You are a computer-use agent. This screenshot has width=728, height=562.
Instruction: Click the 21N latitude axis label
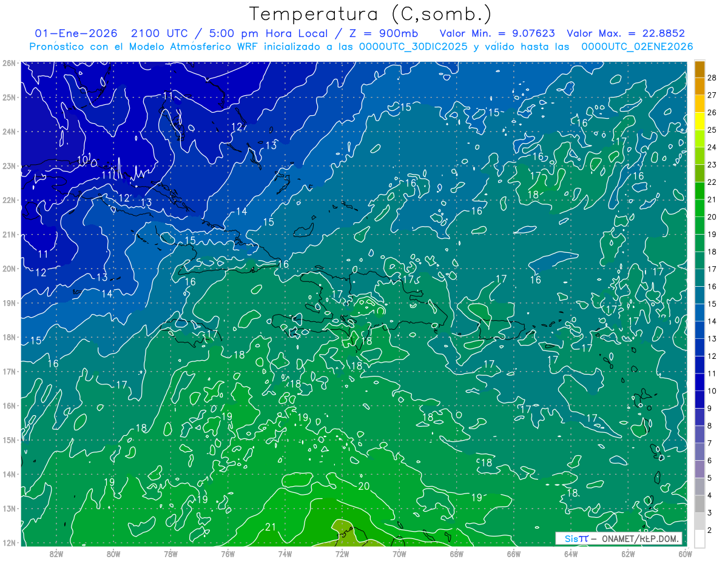point(9,235)
